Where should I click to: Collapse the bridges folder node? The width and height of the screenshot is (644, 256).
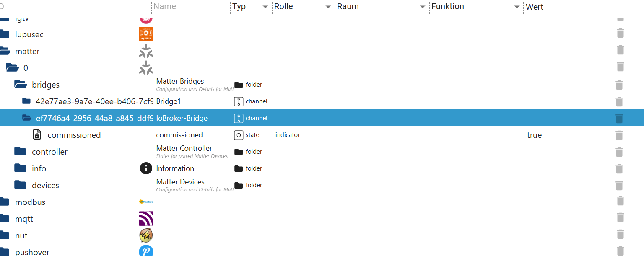[20, 84]
